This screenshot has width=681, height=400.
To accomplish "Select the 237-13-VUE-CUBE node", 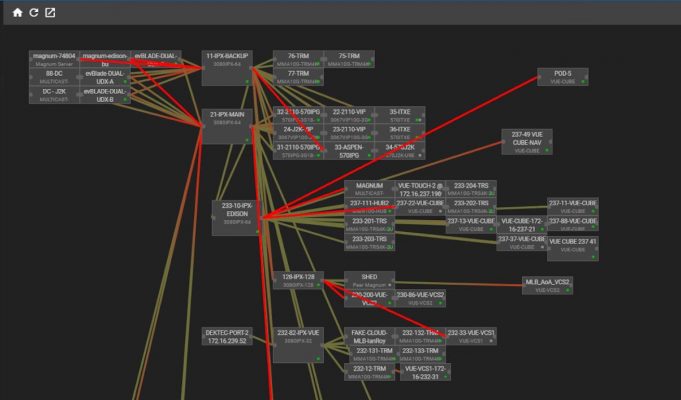I will [x=471, y=225].
